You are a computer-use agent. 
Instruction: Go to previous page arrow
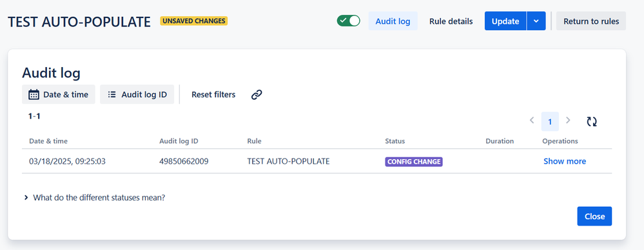pos(532,120)
